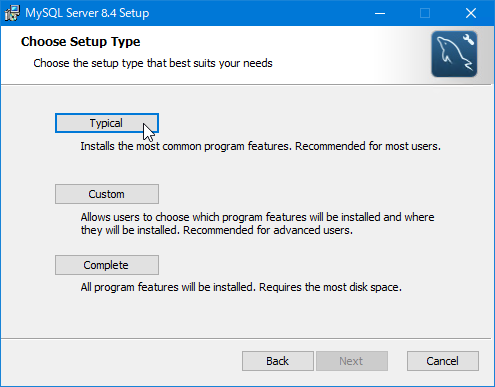Cancel the MySQL Server installation

443,361
